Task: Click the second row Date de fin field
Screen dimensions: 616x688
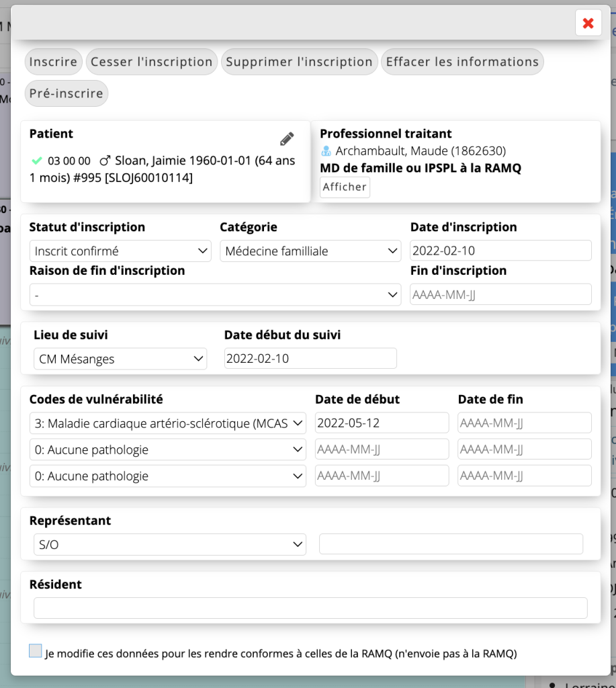Action: pos(525,449)
